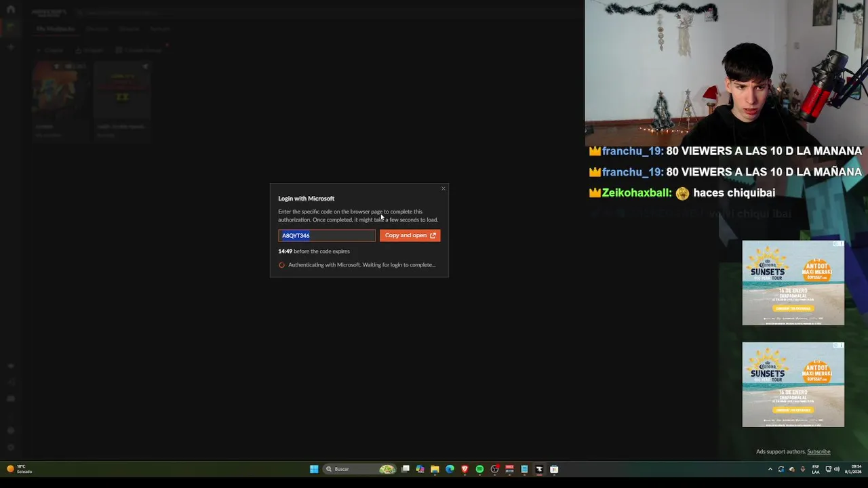This screenshot has height=488, width=868.
Task: Open Task View on the taskbar
Action: tap(406, 469)
